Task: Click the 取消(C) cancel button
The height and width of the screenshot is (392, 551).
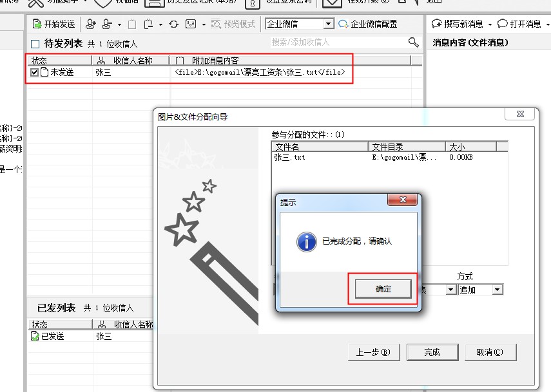Action: (490, 352)
